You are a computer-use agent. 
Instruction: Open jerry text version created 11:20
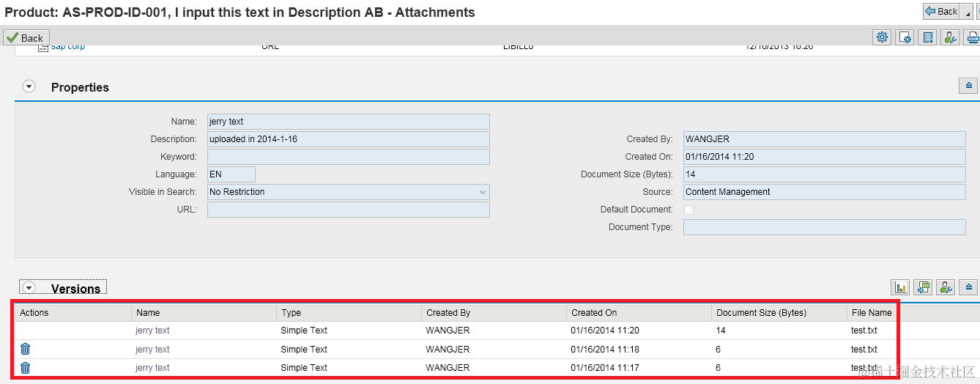(x=152, y=331)
